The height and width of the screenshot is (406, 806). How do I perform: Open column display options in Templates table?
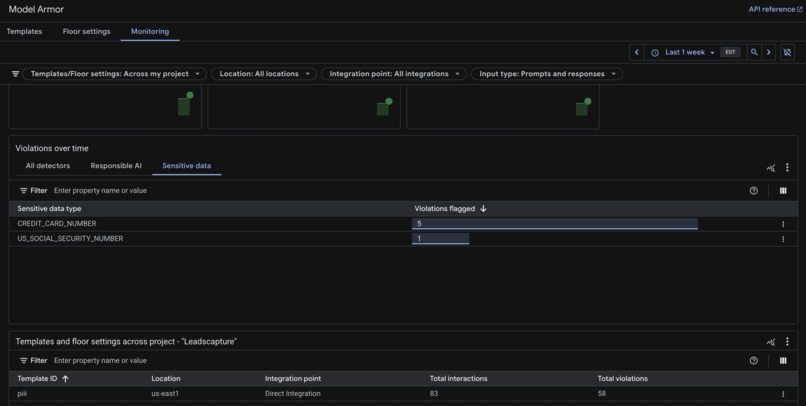coord(783,361)
